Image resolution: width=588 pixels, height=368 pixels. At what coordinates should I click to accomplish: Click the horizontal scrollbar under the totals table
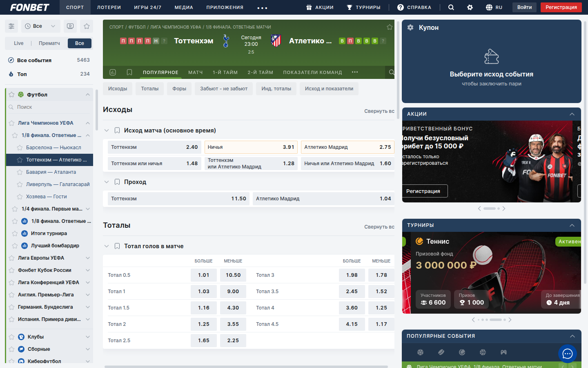tap(246, 366)
